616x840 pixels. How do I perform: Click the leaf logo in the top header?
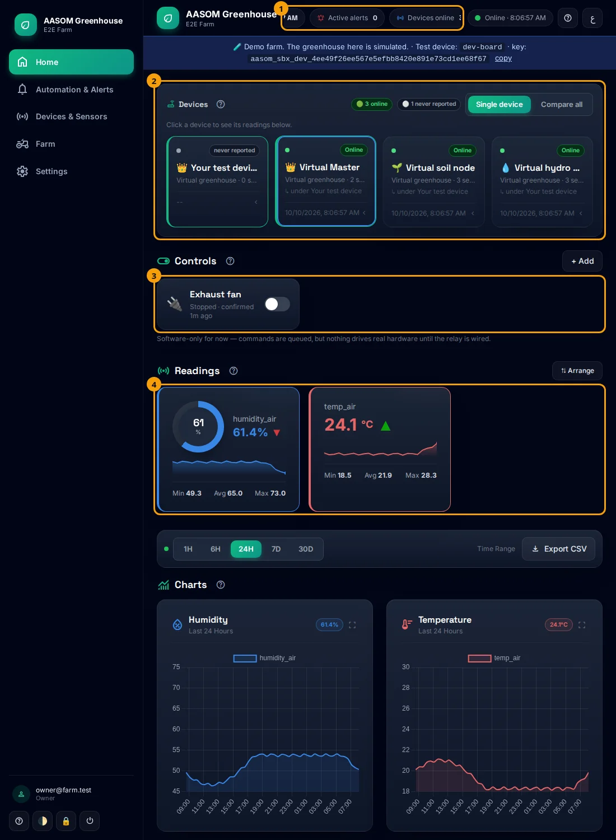pyautogui.click(x=167, y=18)
